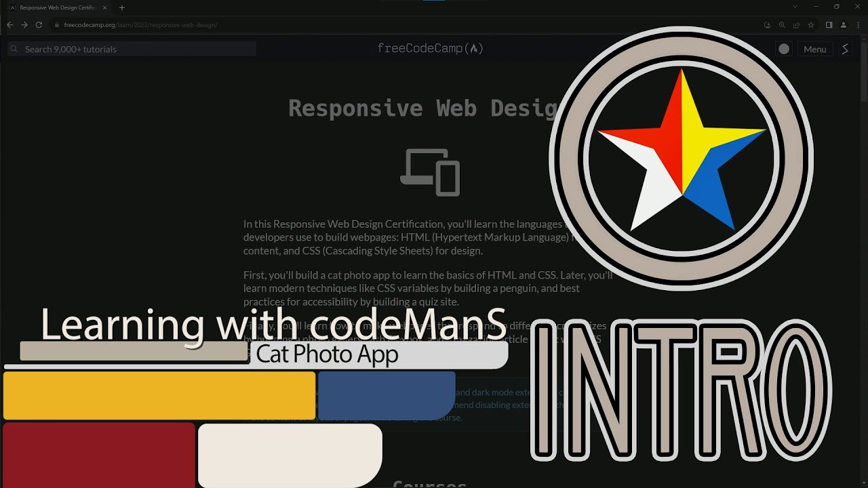Click the paragraph starting 'First, you'll build a cat'
This screenshot has height=488, width=868.
(x=428, y=288)
